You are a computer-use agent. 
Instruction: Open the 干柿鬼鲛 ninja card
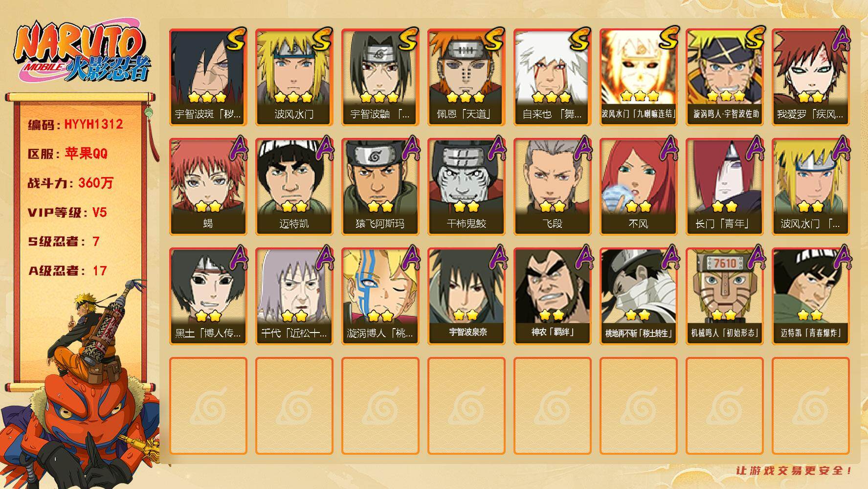tap(466, 186)
